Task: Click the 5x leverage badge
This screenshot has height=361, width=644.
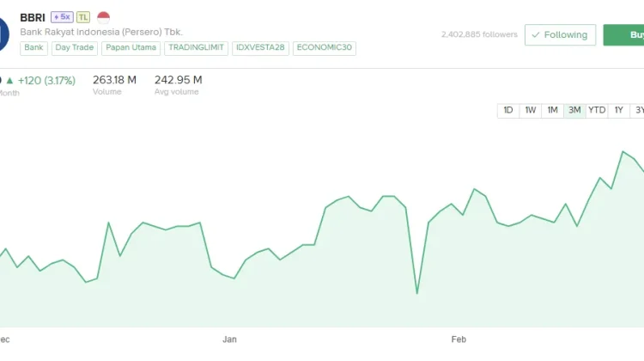Action: coord(62,17)
